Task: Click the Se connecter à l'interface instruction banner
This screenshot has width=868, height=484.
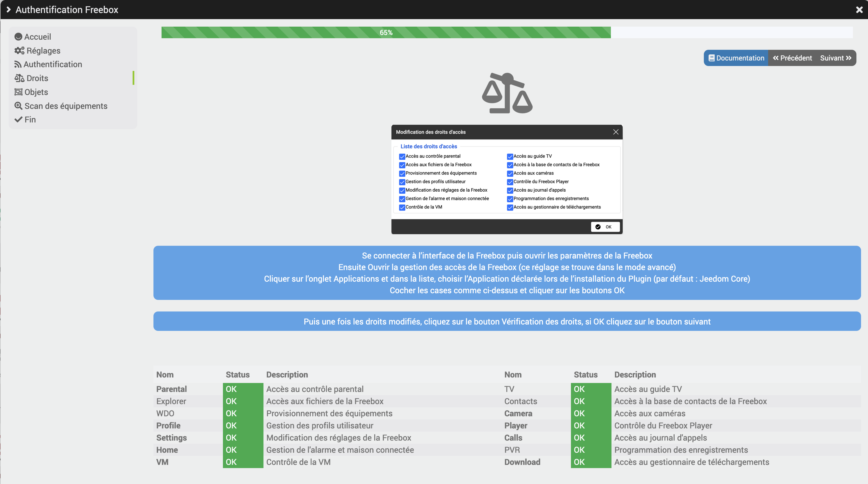Action: tap(507, 273)
